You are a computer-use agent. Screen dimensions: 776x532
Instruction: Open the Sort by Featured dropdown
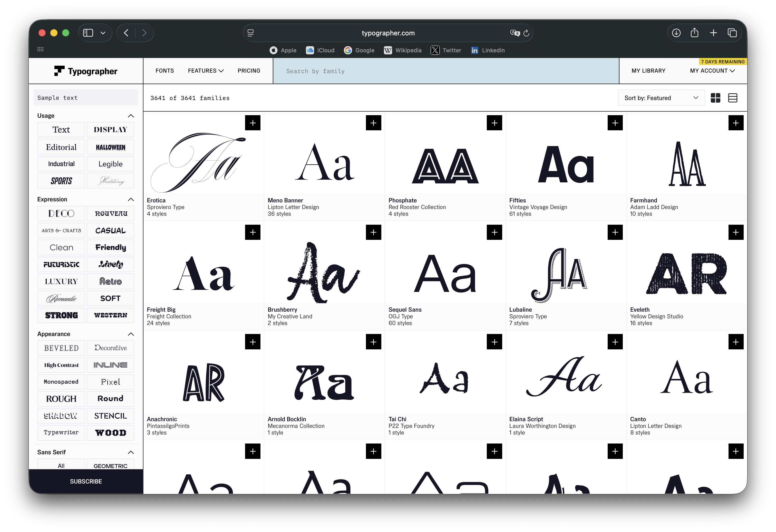(x=661, y=98)
